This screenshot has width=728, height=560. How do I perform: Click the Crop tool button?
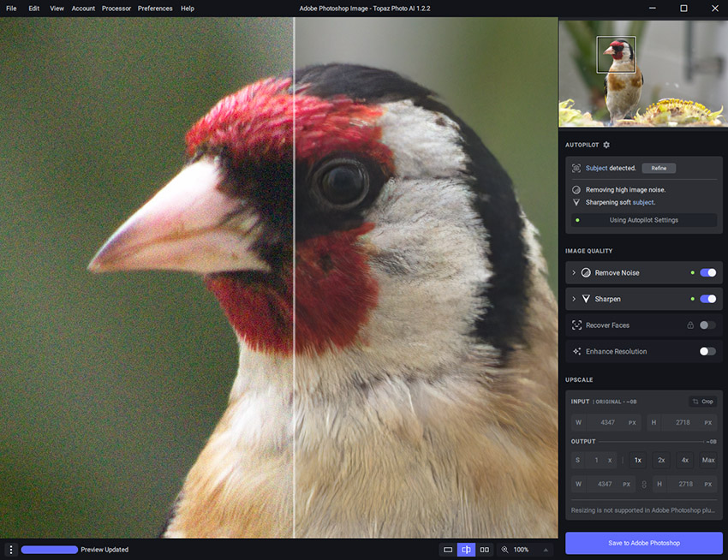tap(701, 402)
